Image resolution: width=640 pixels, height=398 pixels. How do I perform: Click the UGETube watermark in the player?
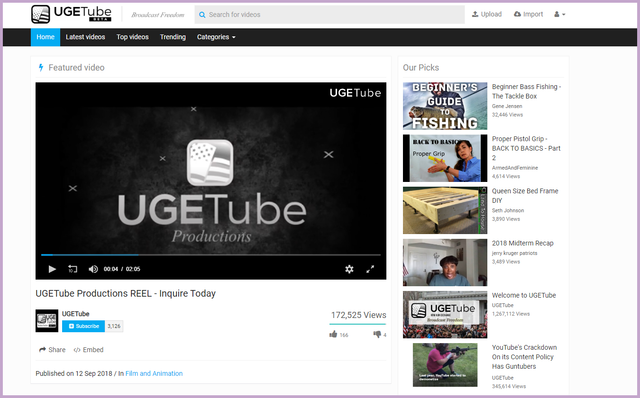pos(355,93)
